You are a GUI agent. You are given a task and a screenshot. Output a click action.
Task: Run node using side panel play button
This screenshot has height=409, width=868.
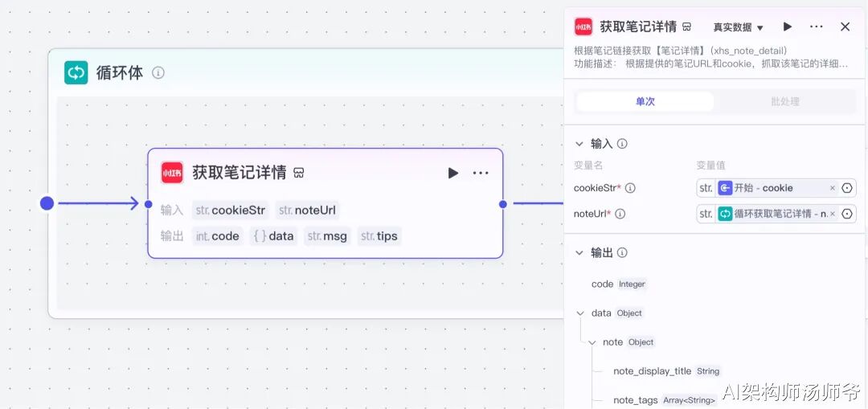pos(787,27)
